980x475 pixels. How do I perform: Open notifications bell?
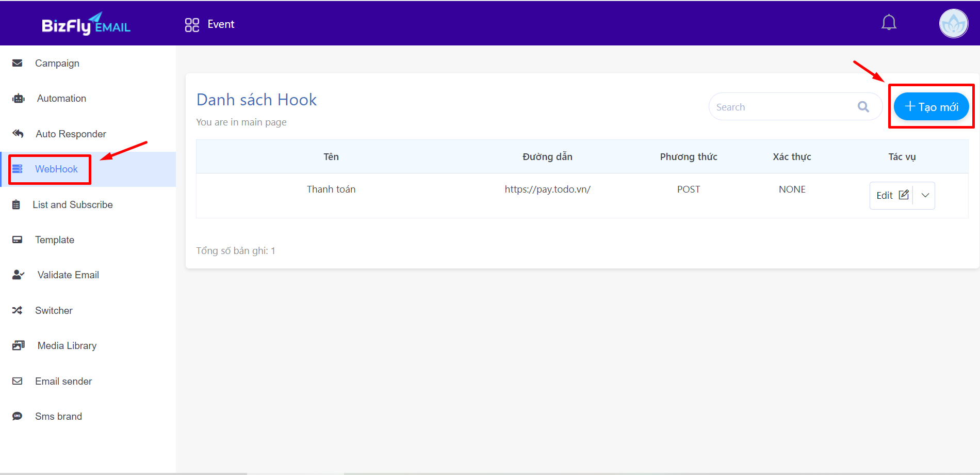coord(889,23)
